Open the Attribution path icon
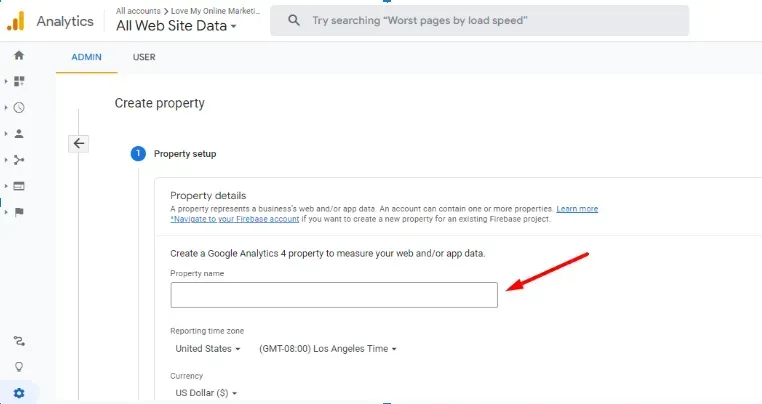 (19, 341)
